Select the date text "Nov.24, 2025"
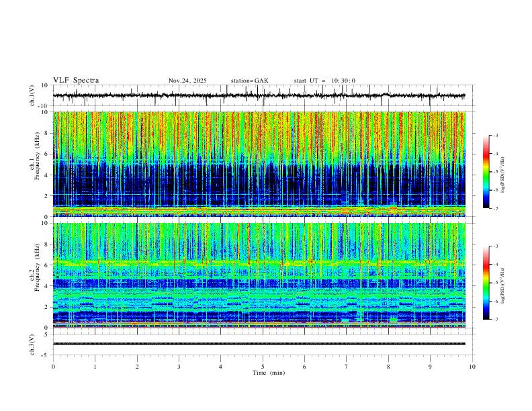The image size is (532, 411). click(x=187, y=81)
